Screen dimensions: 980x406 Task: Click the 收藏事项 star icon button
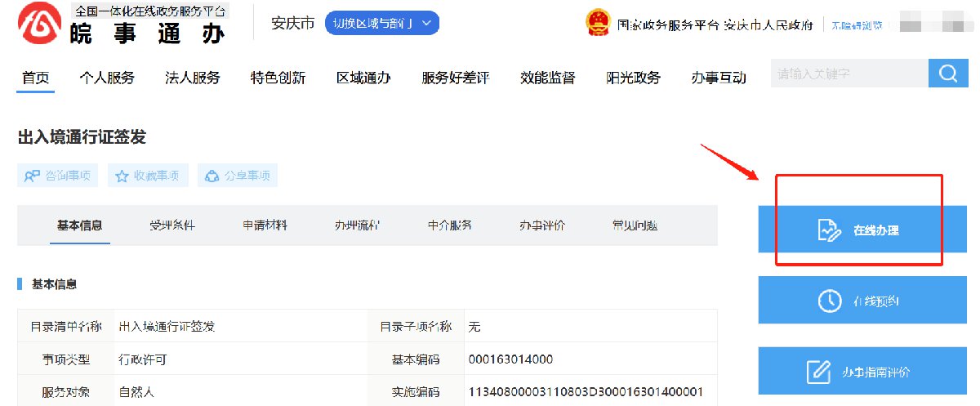point(149,176)
